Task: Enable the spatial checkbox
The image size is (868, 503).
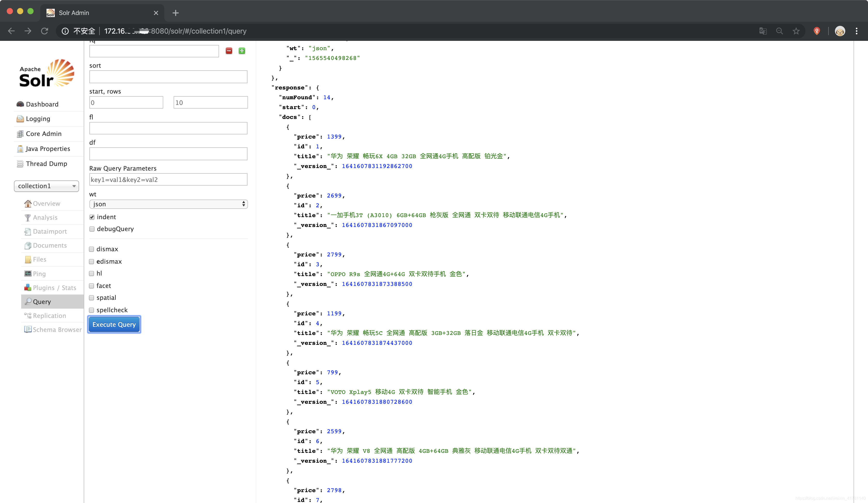Action: coord(92,298)
